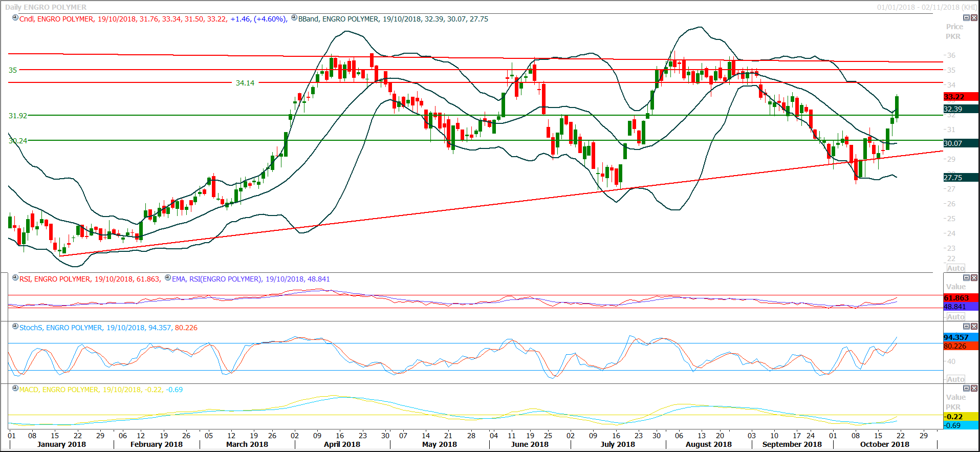This screenshot has height=452, width=980.
Task: Click the clock icon before BBand label
Action: click(294, 18)
